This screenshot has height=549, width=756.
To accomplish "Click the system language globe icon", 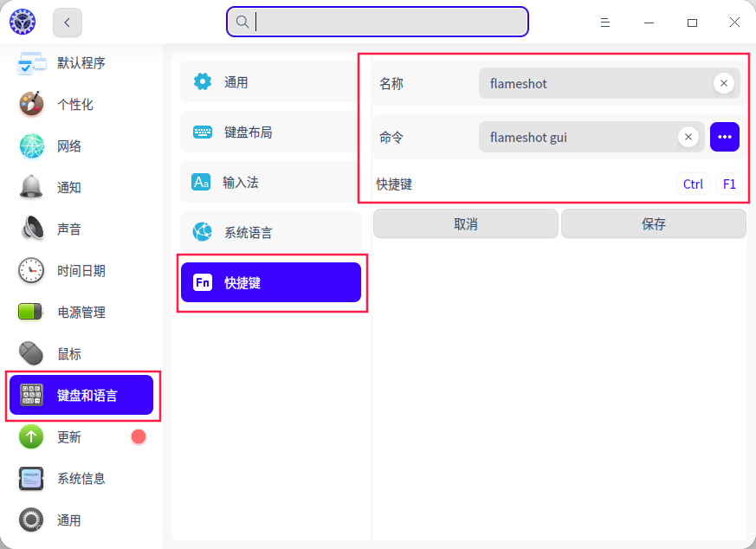I will (x=203, y=232).
